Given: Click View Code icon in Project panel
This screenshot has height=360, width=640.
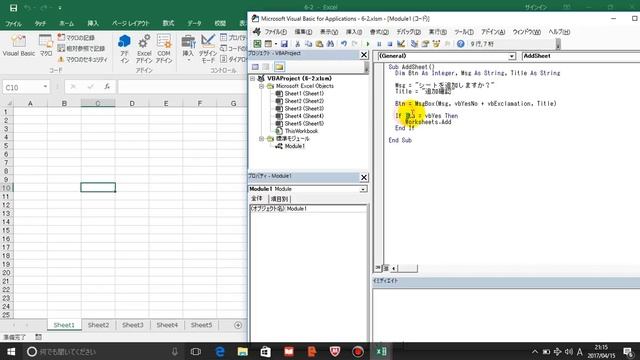Looking at the screenshot, I should pos(255,67).
